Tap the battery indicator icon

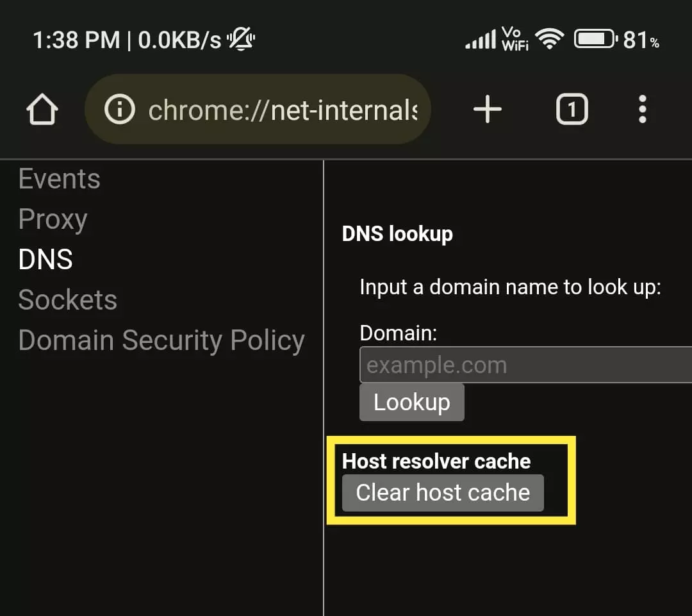pos(595,38)
